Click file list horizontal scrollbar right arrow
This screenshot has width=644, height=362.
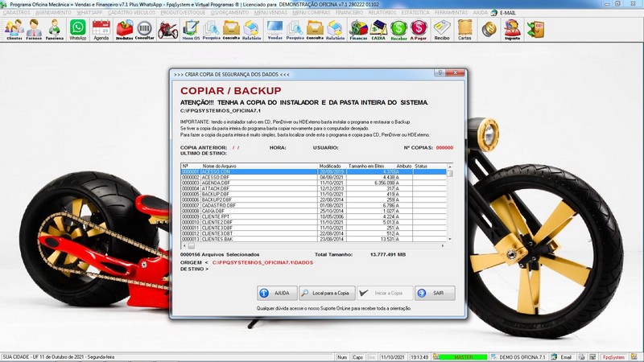(x=443, y=246)
